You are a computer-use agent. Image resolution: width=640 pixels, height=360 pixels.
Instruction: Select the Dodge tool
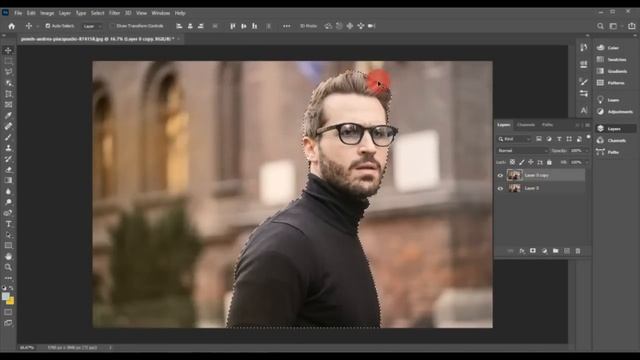pos(8,202)
